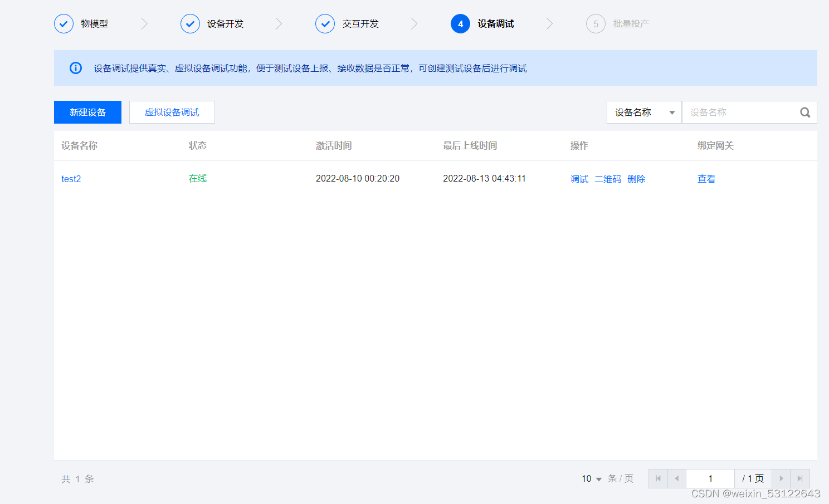The image size is (829, 504).
Task: Switch to the 交互开发 step
Action: 360,24
